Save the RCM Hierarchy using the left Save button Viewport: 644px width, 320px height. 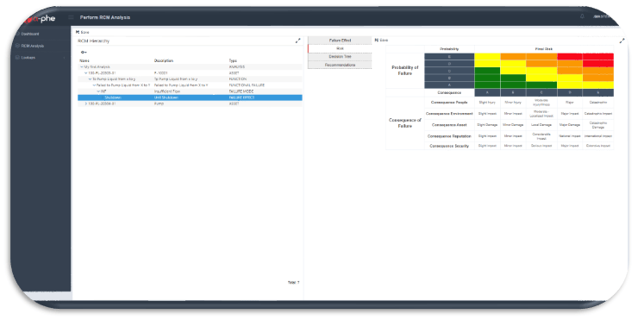coord(82,32)
